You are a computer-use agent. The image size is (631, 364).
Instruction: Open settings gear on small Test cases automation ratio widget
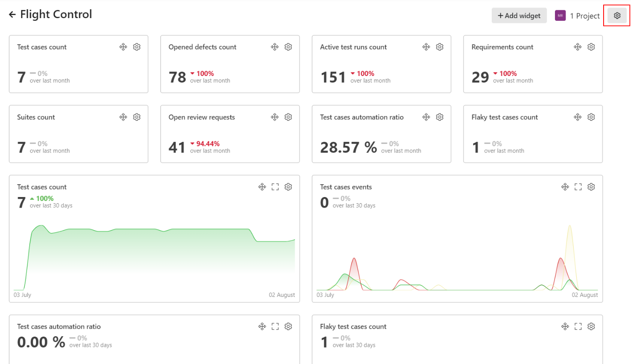(440, 117)
